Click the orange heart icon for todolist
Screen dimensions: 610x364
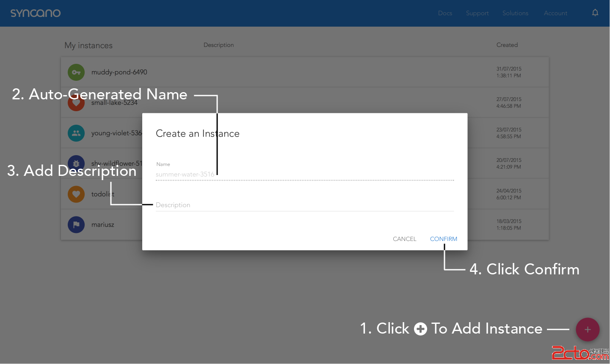[76, 194]
